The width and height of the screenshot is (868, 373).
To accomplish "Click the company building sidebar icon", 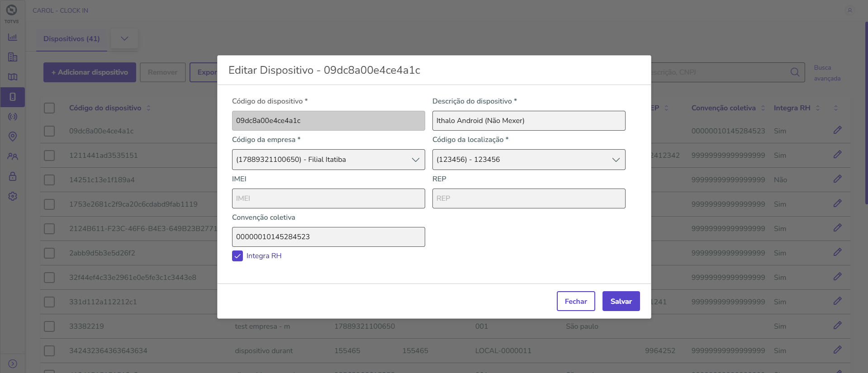I will pos(13,57).
